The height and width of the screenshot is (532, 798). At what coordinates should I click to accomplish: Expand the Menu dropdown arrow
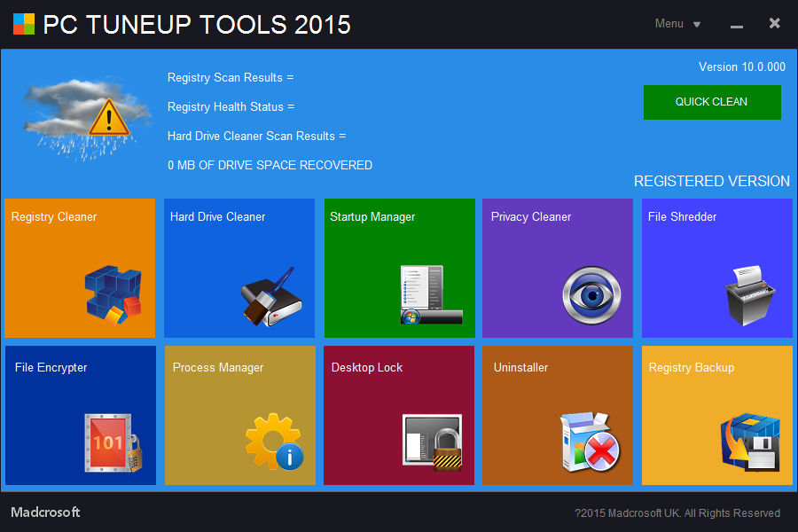coord(697,25)
